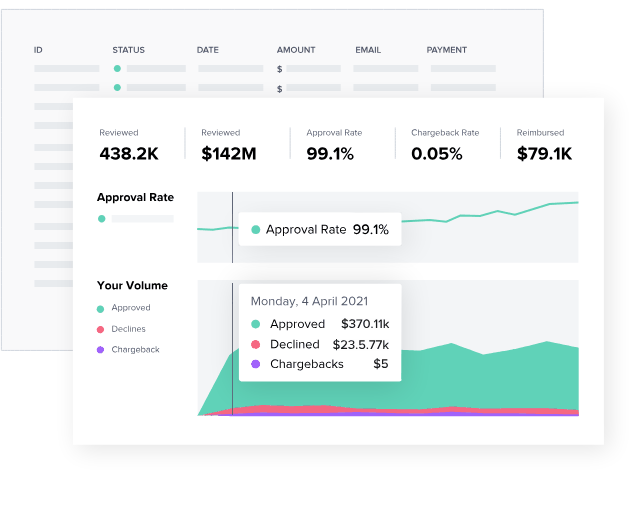This screenshot has height=507, width=641.
Task: Click the STATUS column header
Action: click(x=128, y=50)
